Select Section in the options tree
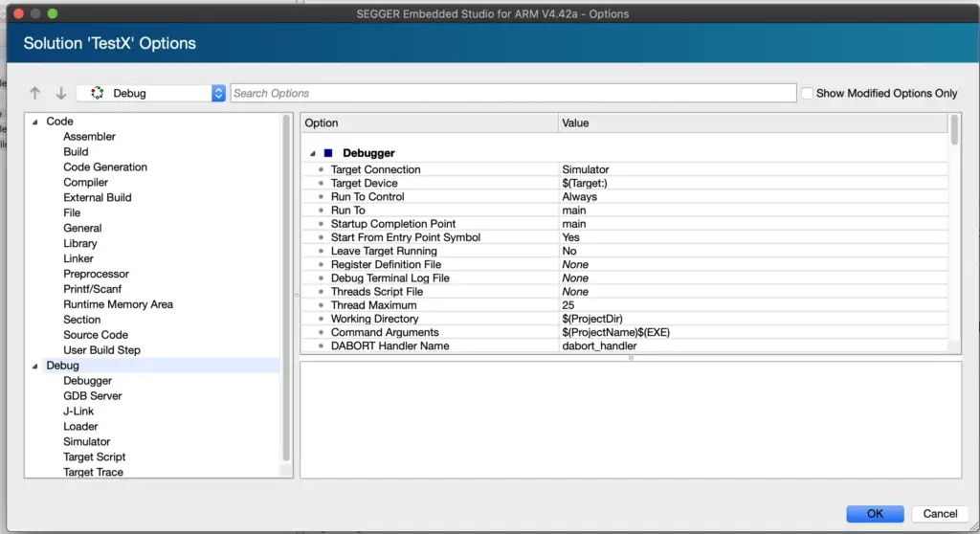 tap(82, 320)
